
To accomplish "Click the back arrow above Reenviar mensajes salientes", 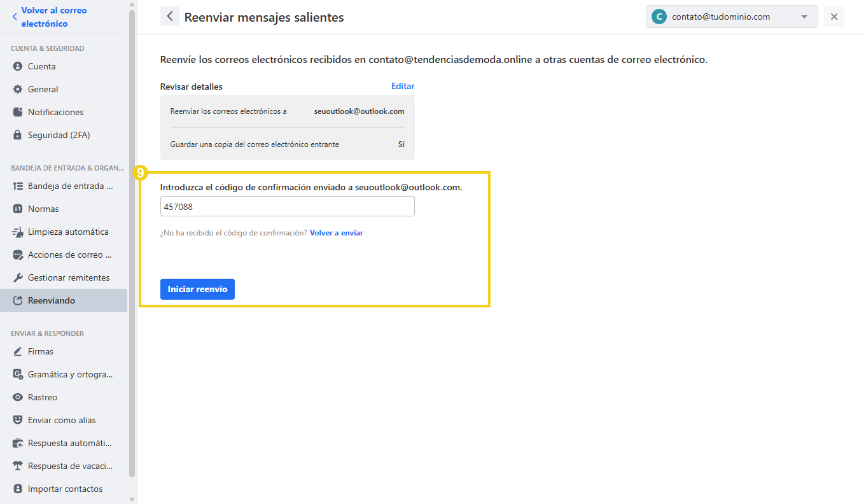I will click(169, 15).
